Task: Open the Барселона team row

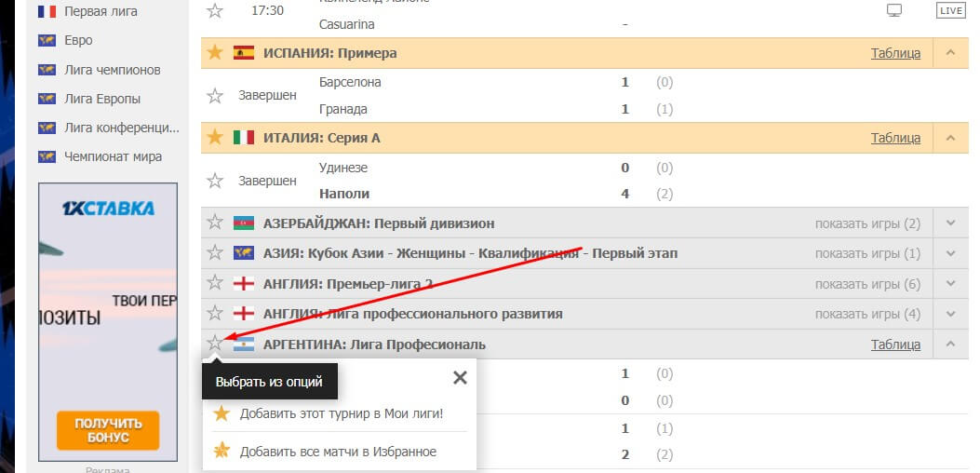Action: (350, 82)
